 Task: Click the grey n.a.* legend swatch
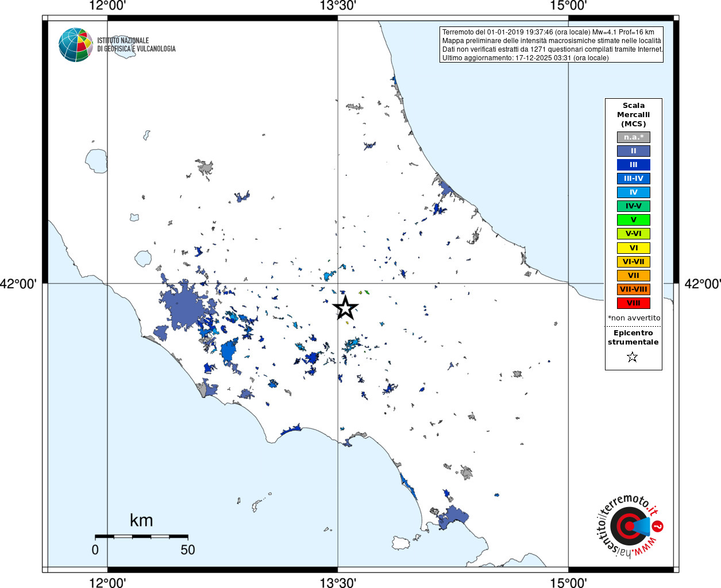[634, 137]
